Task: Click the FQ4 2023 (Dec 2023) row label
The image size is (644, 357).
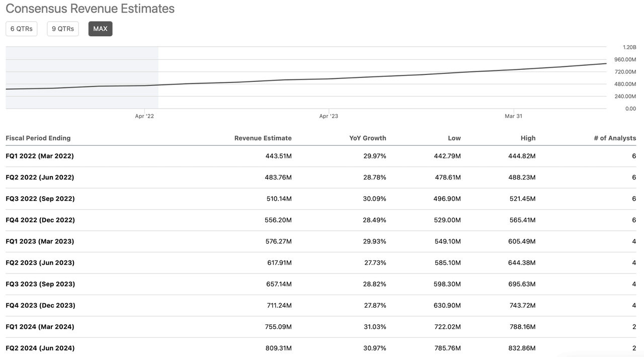Action: click(x=40, y=305)
